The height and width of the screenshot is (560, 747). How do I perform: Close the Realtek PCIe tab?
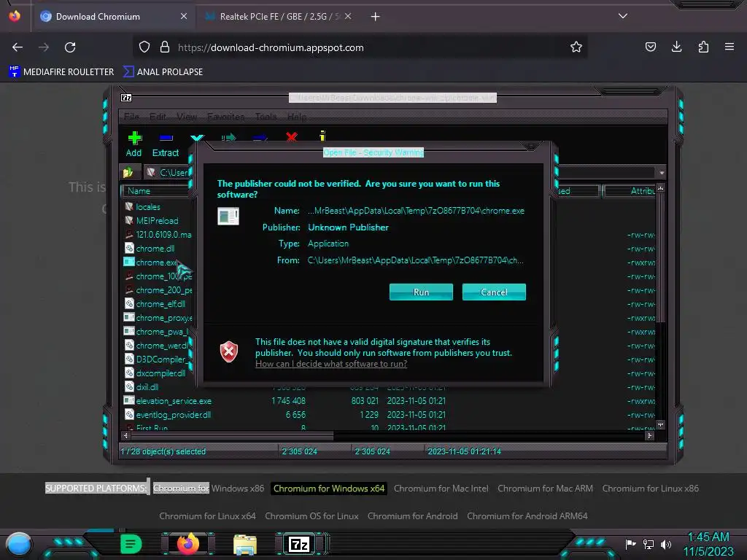348,16
